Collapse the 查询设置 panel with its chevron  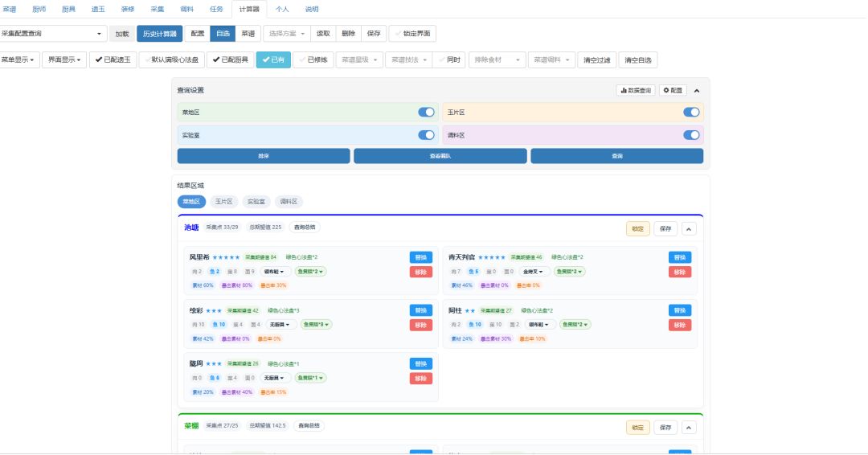coord(697,90)
